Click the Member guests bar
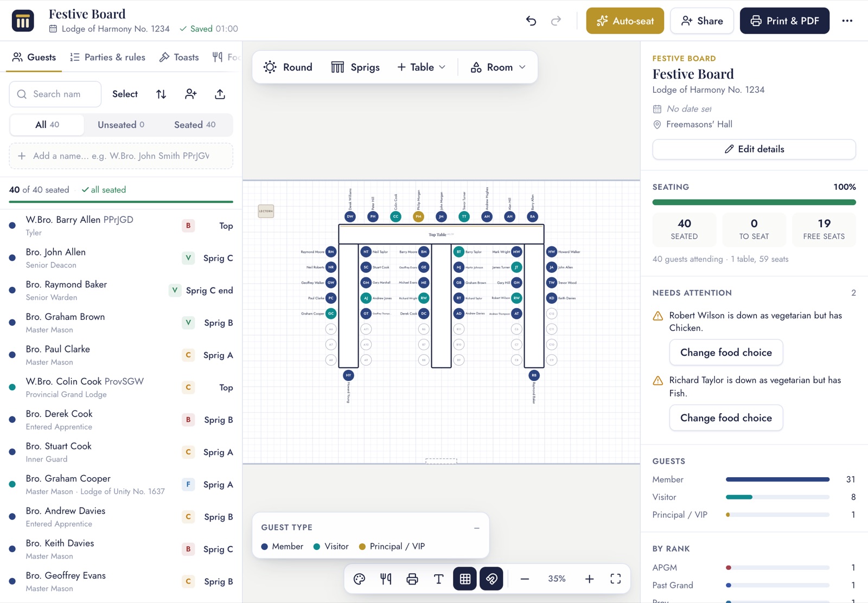Screen dimensions: 868x603 click(777, 479)
